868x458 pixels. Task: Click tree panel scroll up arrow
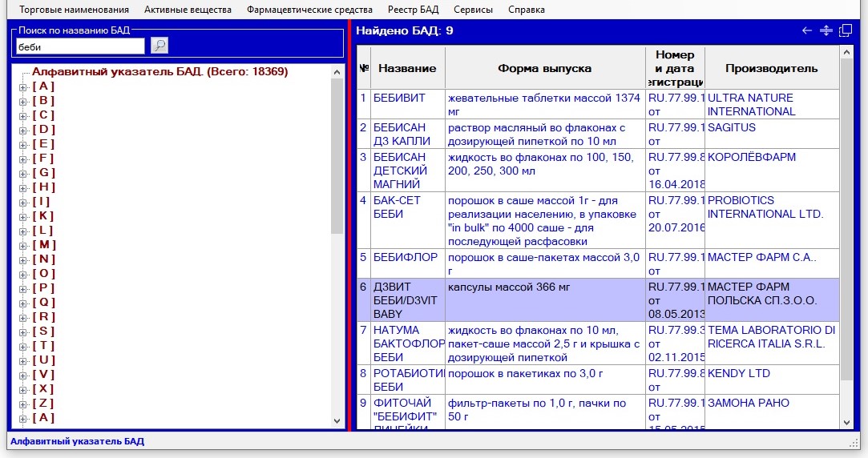click(x=337, y=70)
